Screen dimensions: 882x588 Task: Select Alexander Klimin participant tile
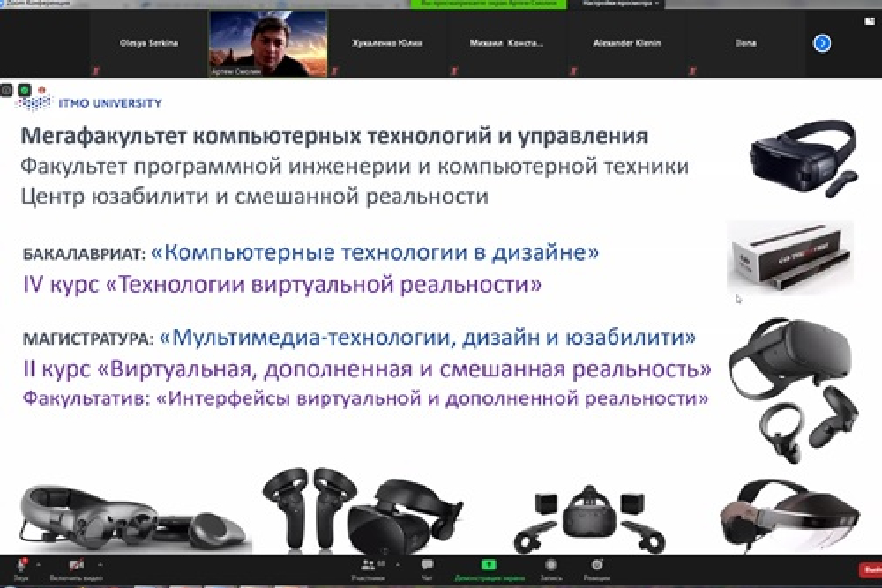(627, 43)
